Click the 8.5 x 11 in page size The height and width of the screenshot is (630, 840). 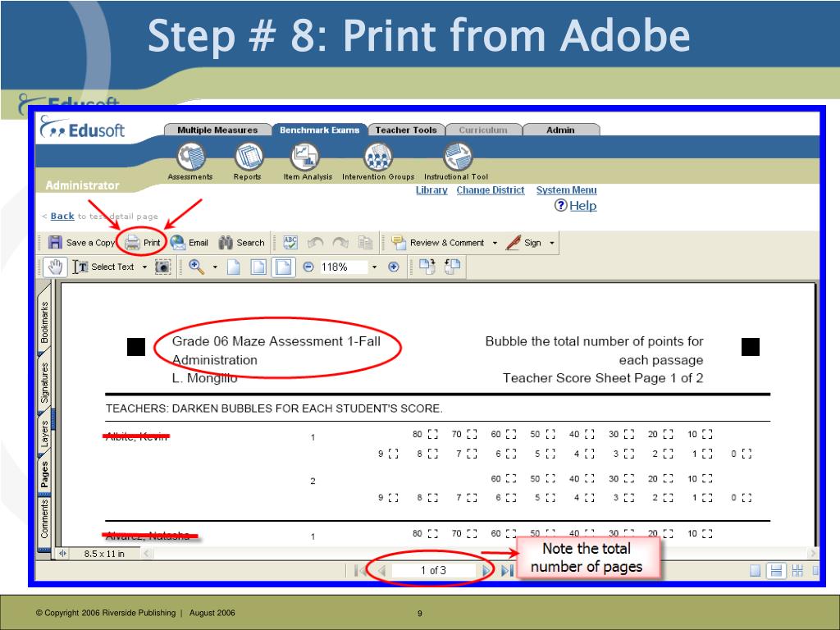104,554
